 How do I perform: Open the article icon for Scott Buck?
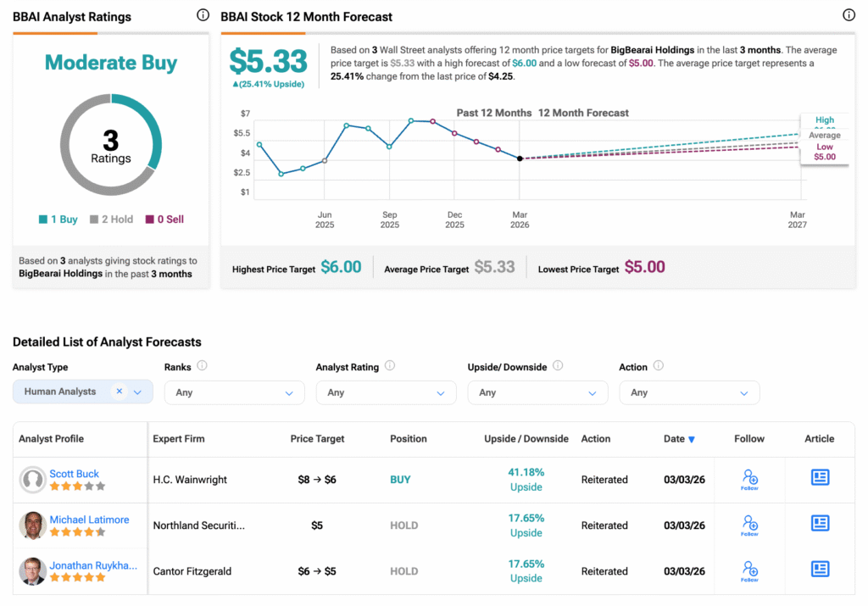pyautogui.click(x=820, y=478)
